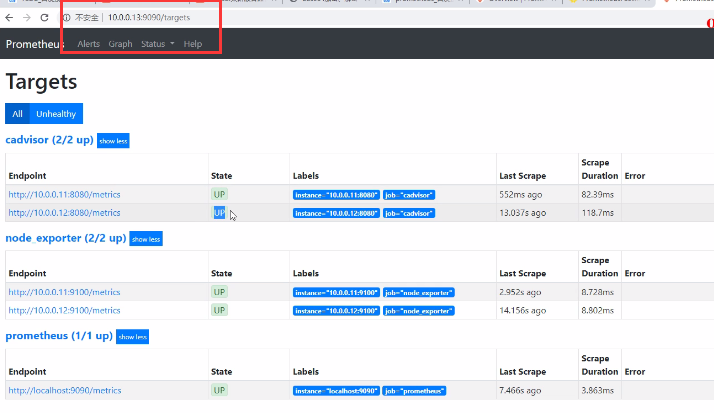
Task: Click scrape duration 118.7ms
Action: click(597, 213)
